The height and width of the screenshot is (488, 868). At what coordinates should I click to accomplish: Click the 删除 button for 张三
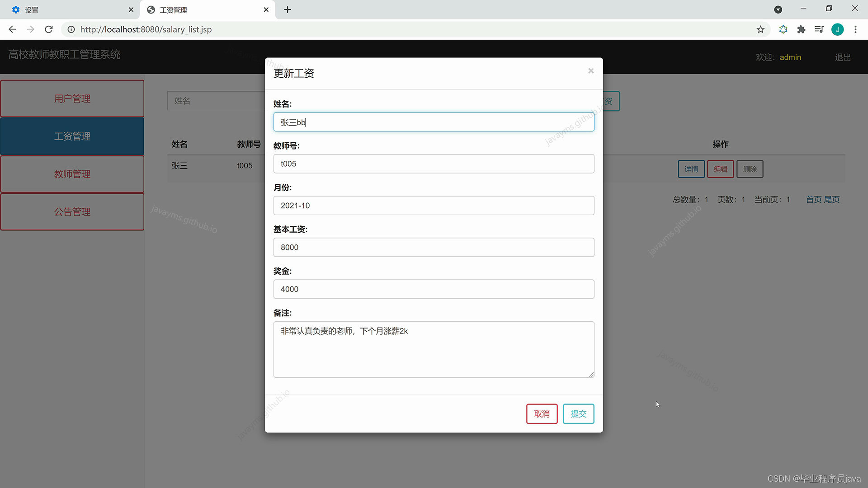tap(750, 169)
